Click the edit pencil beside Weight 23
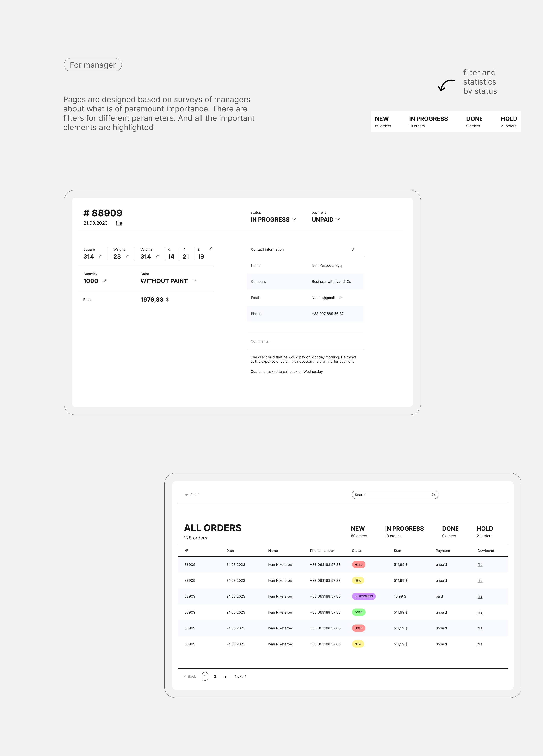This screenshot has width=543, height=756. (x=127, y=256)
